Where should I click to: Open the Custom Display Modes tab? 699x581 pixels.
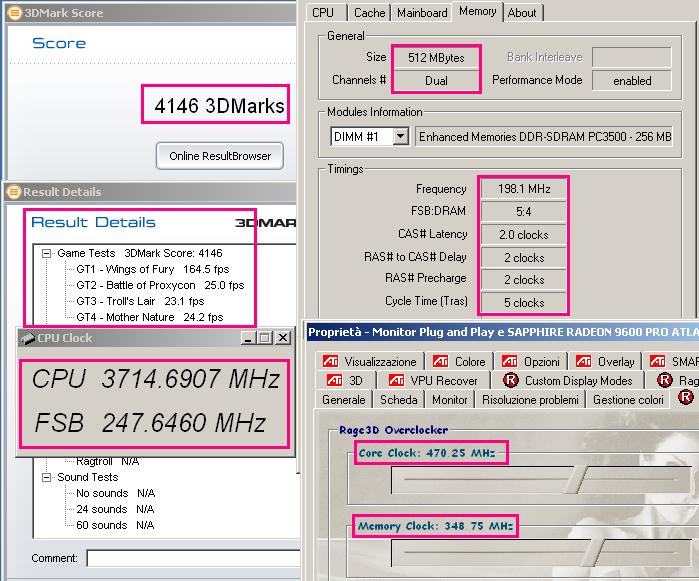pyautogui.click(x=567, y=380)
